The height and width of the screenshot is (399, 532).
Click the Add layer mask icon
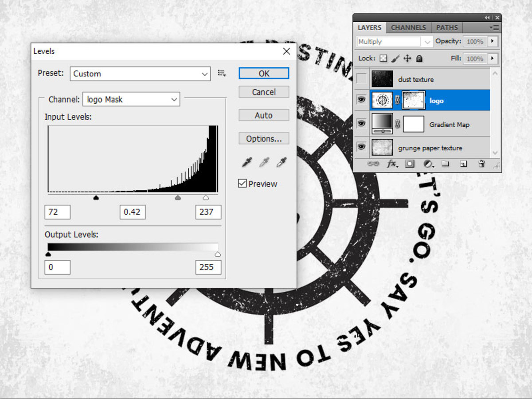(x=410, y=164)
